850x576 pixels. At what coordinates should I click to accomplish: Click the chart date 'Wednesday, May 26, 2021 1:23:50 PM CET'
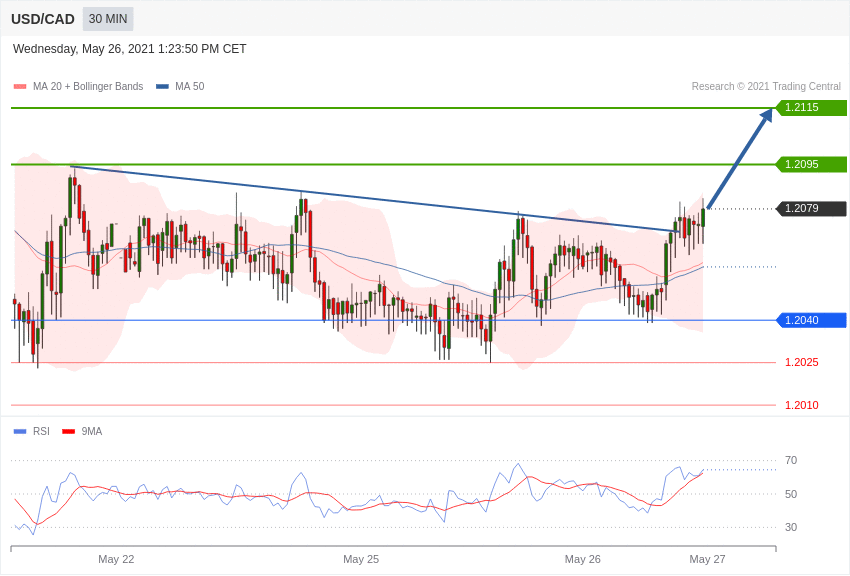[x=130, y=49]
